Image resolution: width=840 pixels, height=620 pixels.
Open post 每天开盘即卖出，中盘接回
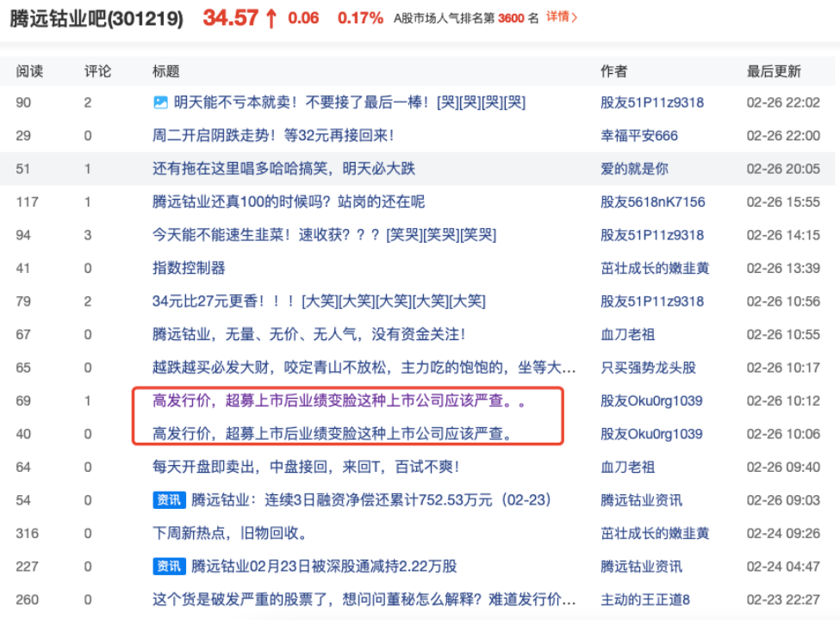[306, 468]
